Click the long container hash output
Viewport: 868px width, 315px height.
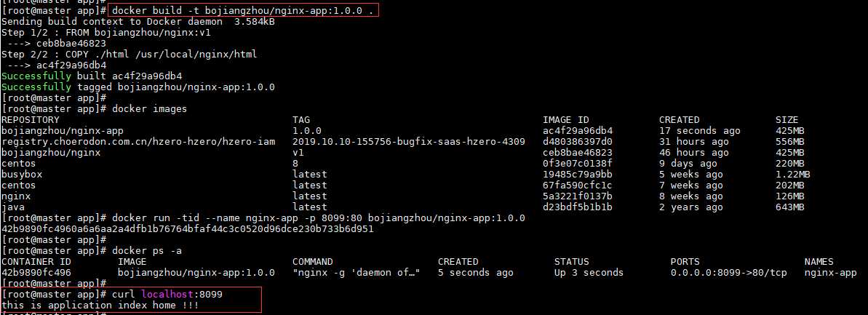click(x=188, y=229)
